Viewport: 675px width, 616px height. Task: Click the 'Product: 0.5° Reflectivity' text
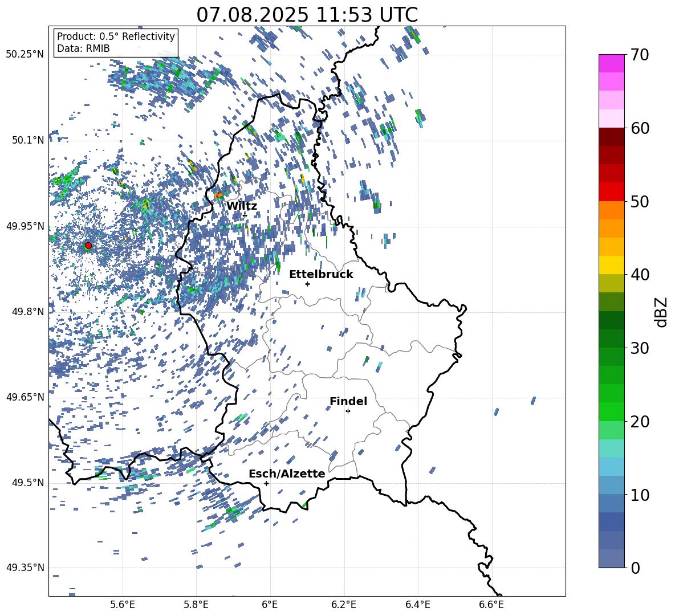point(116,36)
